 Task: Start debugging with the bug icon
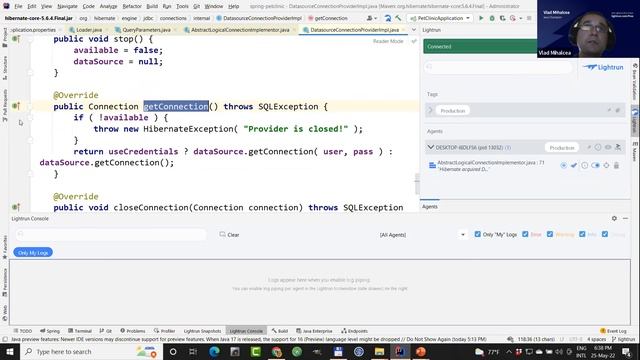pyautogui.click(x=492, y=18)
